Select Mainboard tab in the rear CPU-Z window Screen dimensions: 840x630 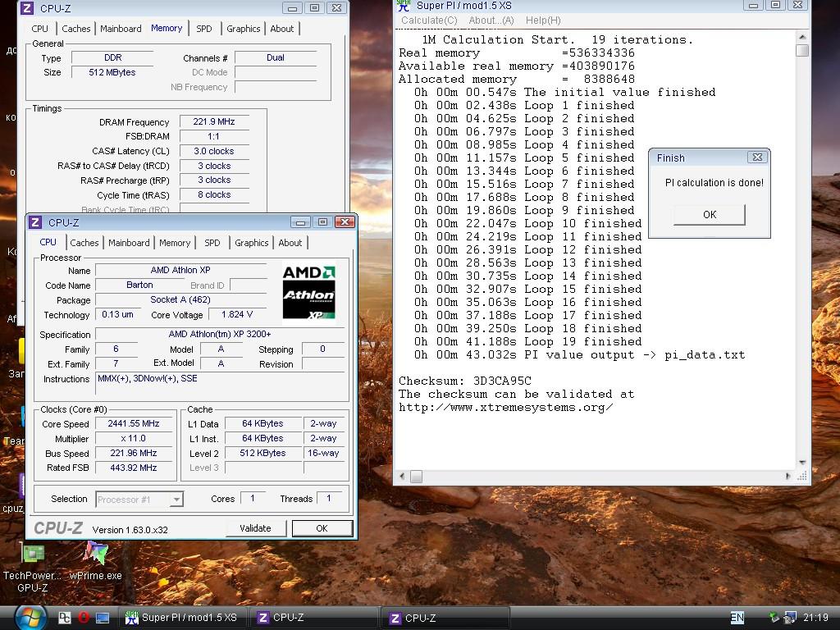121,29
